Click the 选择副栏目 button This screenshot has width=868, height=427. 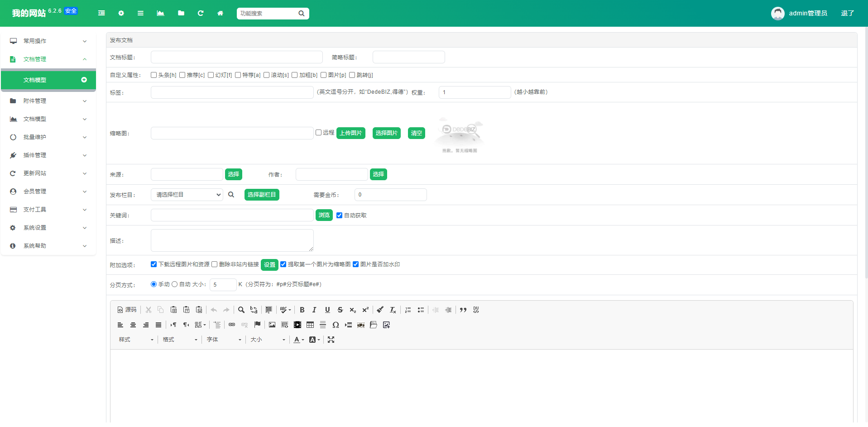pyautogui.click(x=262, y=194)
